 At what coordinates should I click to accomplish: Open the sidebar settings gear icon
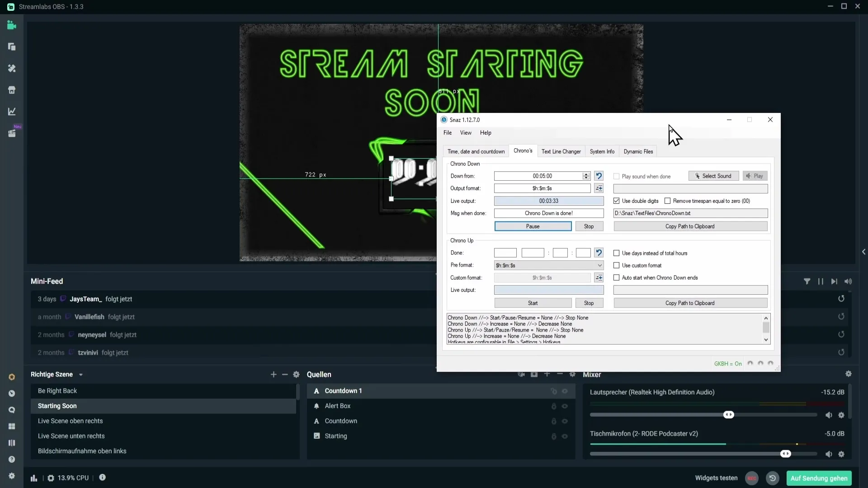(x=12, y=476)
